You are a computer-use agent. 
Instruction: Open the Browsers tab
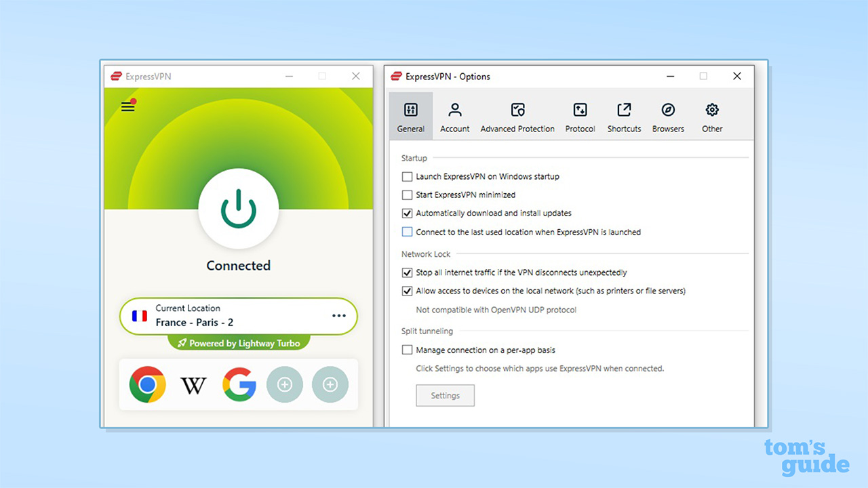pos(668,117)
